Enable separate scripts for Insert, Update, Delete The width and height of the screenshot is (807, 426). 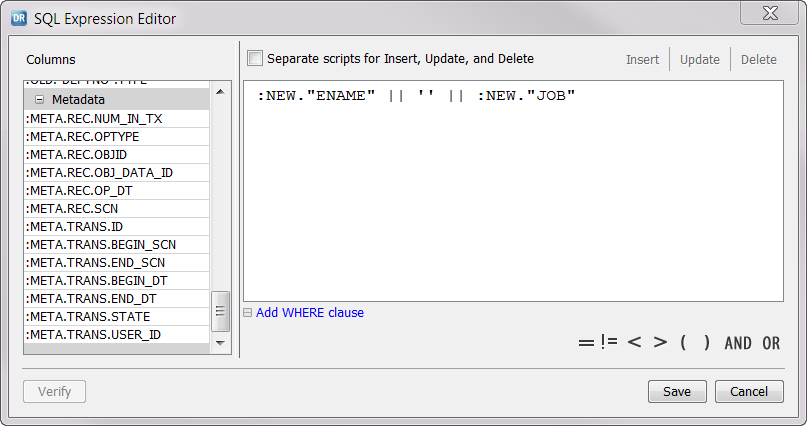tap(255, 59)
